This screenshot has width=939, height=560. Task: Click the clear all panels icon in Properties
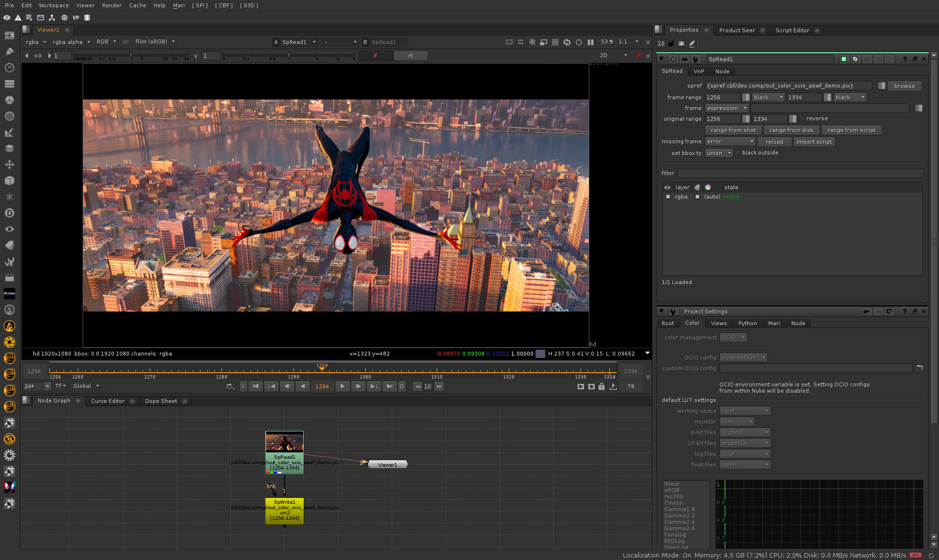tap(681, 44)
